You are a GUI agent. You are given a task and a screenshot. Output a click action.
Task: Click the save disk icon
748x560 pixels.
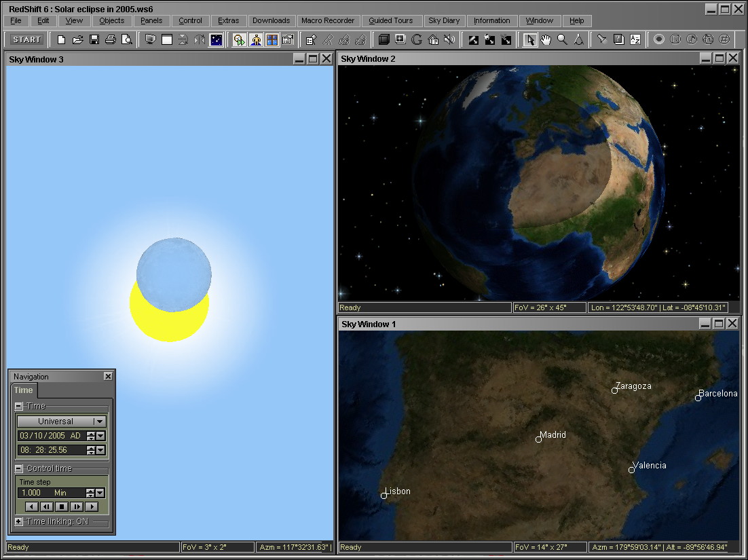pyautogui.click(x=94, y=39)
